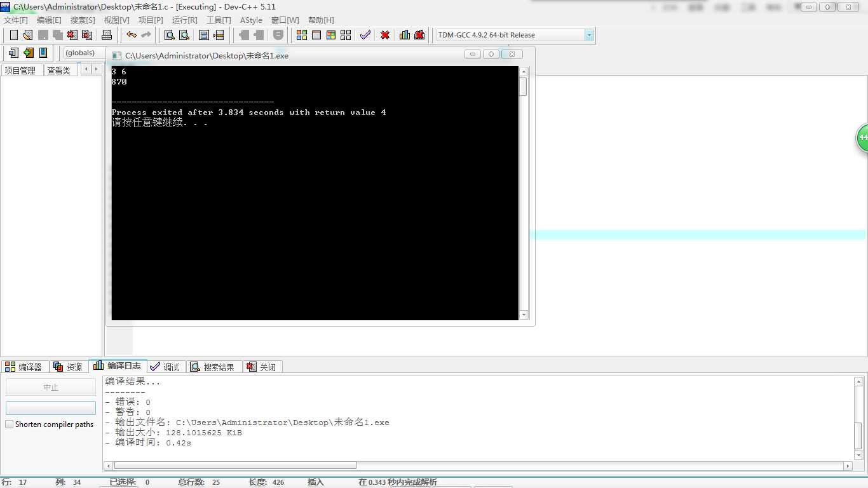The width and height of the screenshot is (868, 488).
Task: Click the grey Save disk toolbar icon
Action: [x=43, y=35]
